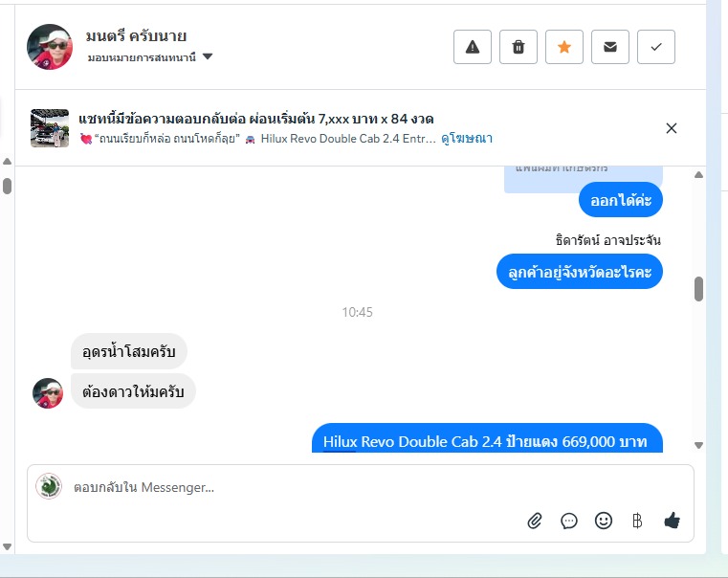Click the chat scrollbar down arrow
728x578 pixels.
698,445
